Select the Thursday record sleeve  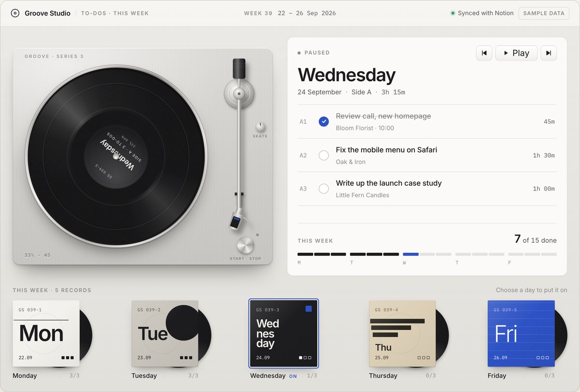point(402,334)
